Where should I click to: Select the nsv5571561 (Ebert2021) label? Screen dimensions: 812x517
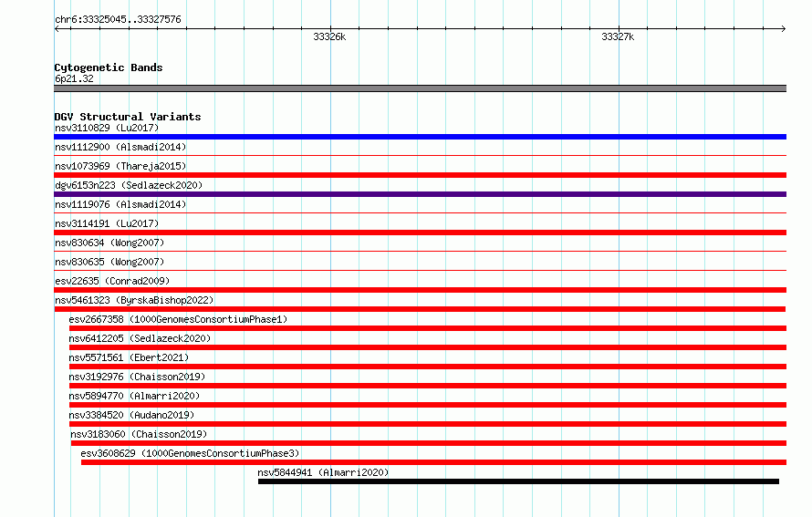(129, 357)
